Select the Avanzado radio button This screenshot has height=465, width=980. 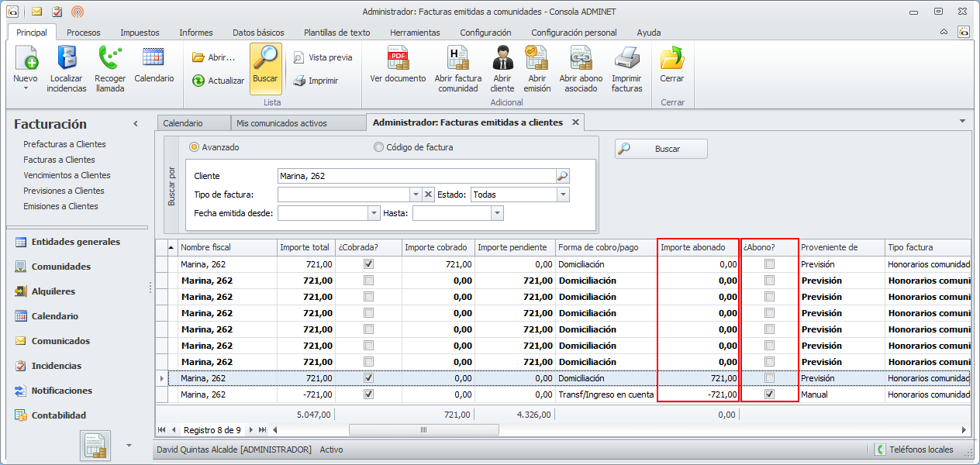(x=195, y=147)
